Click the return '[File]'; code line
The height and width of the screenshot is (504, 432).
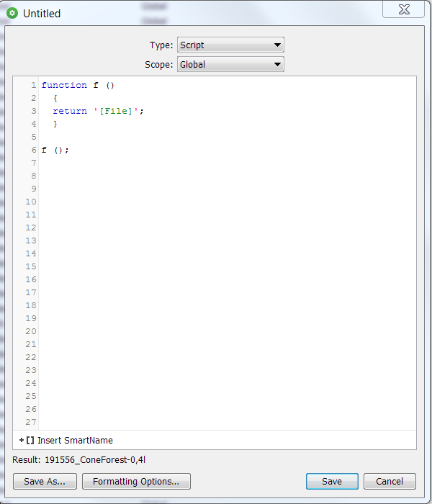click(x=98, y=111)
